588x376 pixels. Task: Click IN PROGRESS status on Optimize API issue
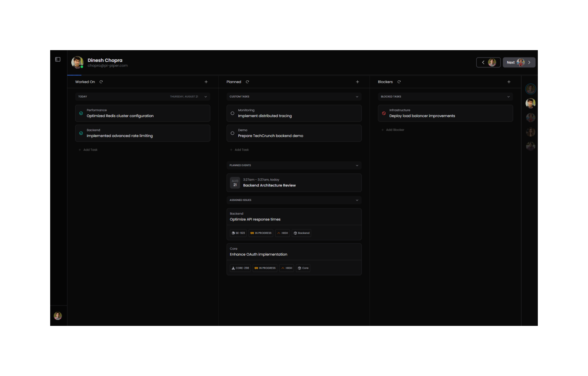(261, 233)
